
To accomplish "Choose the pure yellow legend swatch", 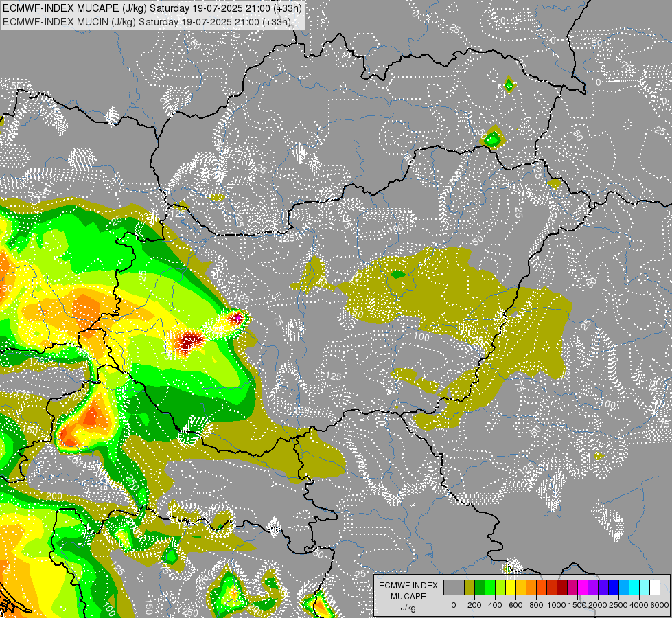I will [511, 588].
